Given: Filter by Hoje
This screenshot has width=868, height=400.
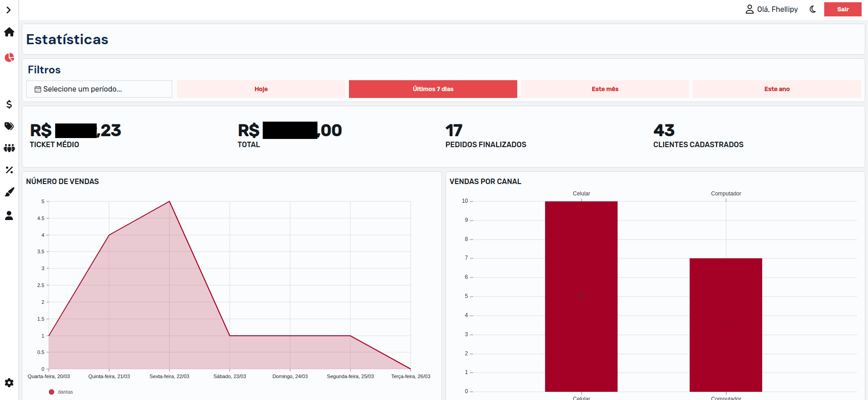Looking at the screenshot, I should pyautogui.click(x=261, y=89).
